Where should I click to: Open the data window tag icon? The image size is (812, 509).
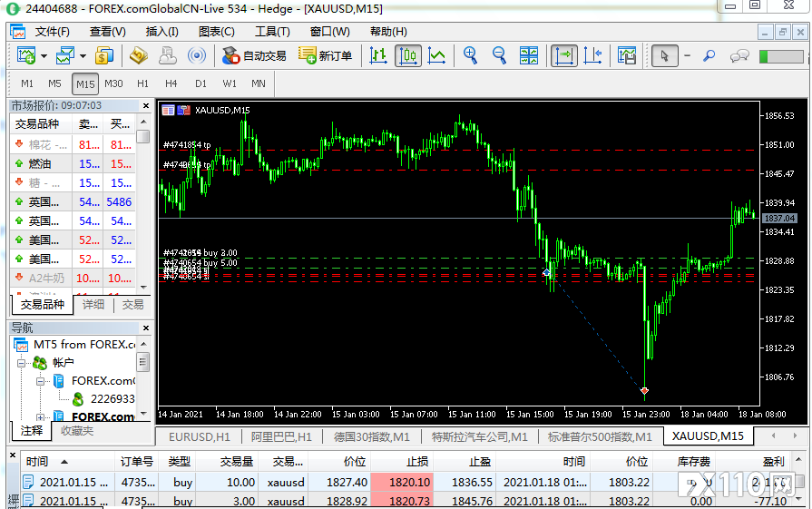point(138,55)
